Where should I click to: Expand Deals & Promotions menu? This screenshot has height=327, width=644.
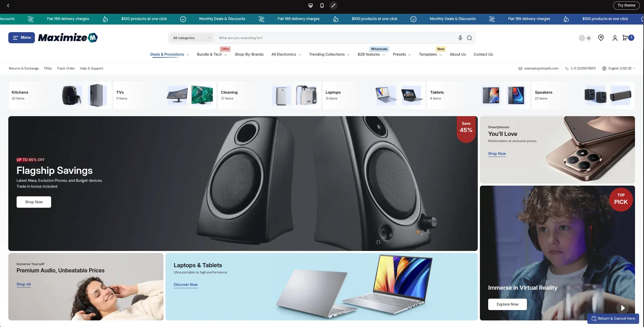(170, 55)
